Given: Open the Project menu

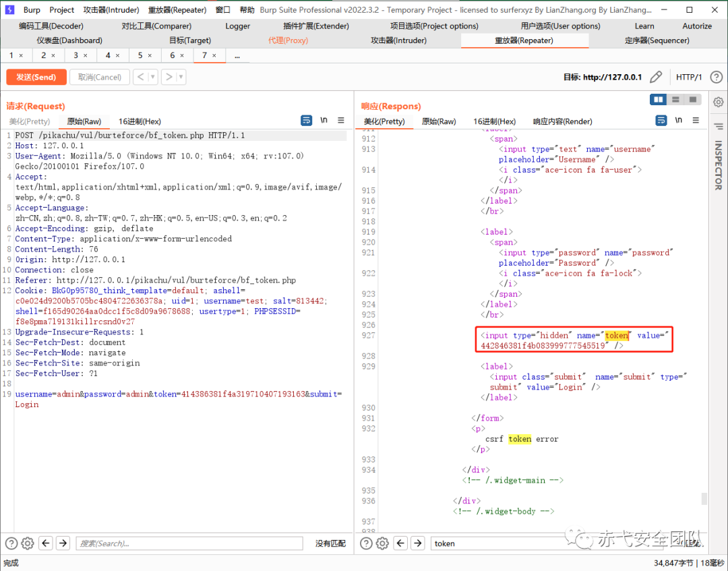Looking at the screenshot, I should point(62,9).
